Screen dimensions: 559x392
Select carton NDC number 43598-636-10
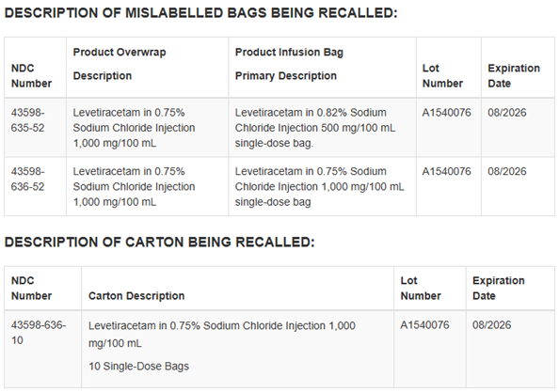[39, 333]
